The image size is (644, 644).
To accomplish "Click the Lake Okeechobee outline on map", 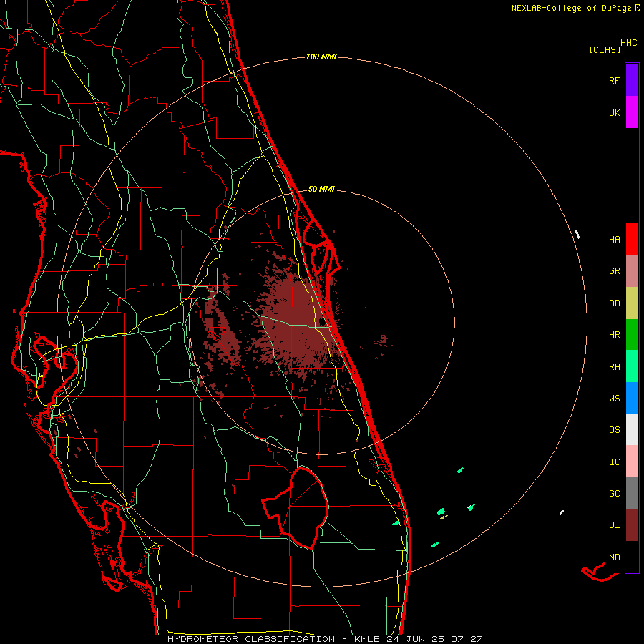I will [296, 508].
